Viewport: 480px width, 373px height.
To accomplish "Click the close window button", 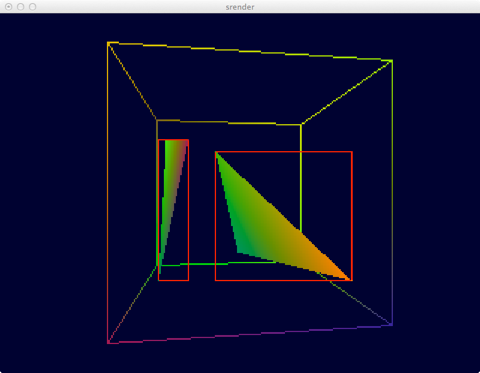I will [9, 7].
